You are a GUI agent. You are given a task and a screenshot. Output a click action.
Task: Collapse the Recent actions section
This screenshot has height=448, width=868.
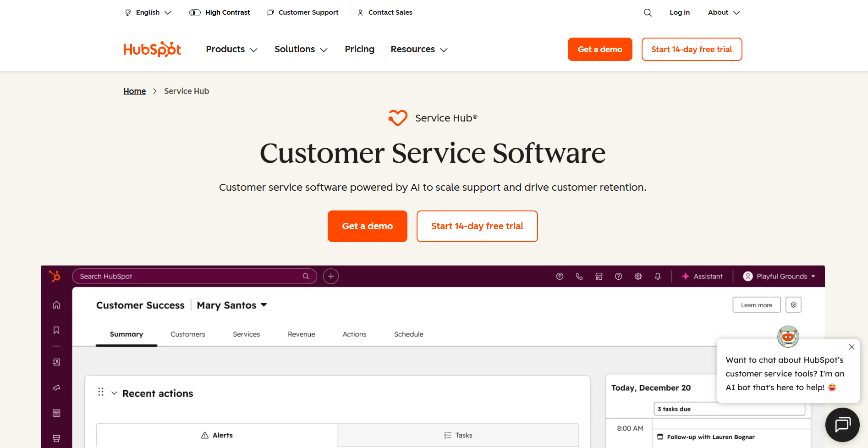coord(115,393)
